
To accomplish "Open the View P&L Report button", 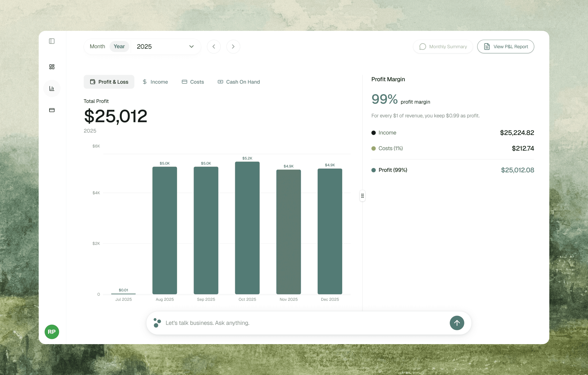I will [x=505, y=46].
